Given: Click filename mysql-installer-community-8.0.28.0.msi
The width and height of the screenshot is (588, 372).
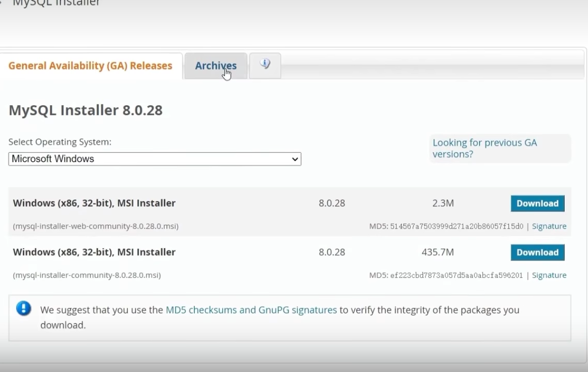Looking at the screenshot, I should 87,275.
